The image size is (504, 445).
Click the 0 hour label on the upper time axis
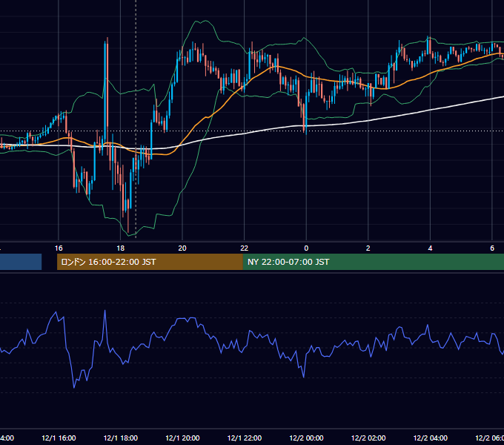[306, 248]
